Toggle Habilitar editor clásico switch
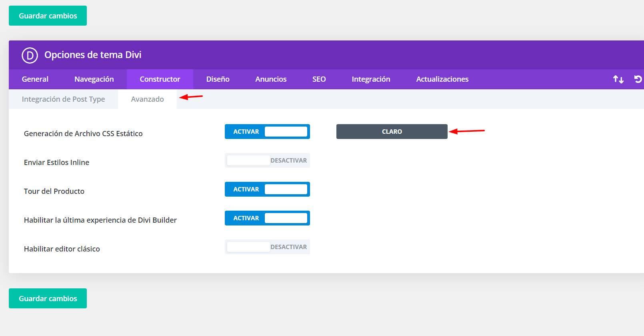Screen dimensions: 644x336 (x=267, y=247)
